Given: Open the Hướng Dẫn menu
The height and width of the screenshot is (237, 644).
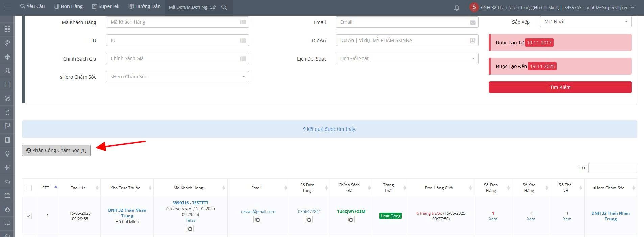Looking at the screenshot, I should (145, 6).
